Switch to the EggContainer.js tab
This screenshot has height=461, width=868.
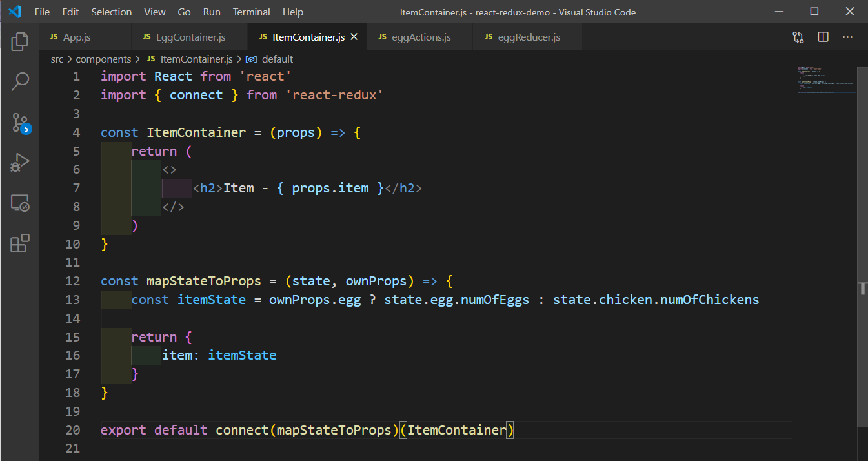pos(189,37)
